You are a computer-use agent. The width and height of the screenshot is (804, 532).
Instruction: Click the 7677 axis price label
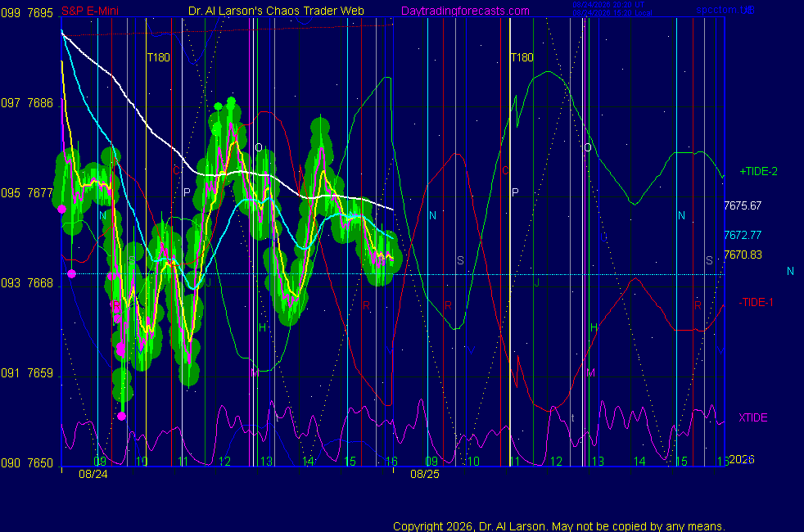40,193
